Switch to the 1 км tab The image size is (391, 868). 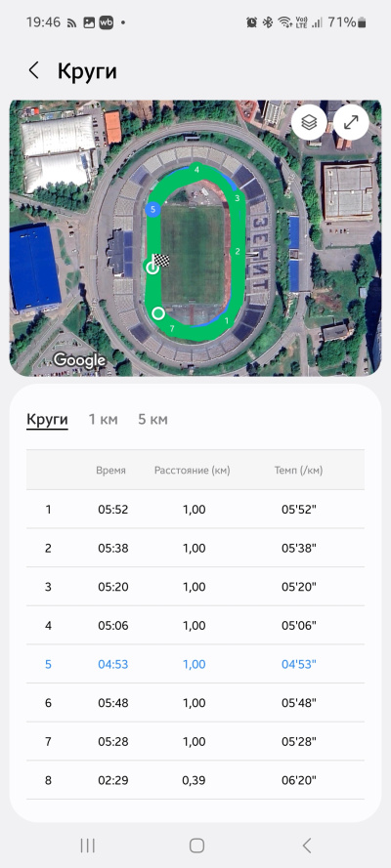pyautogui.click(x=103, y=420)
